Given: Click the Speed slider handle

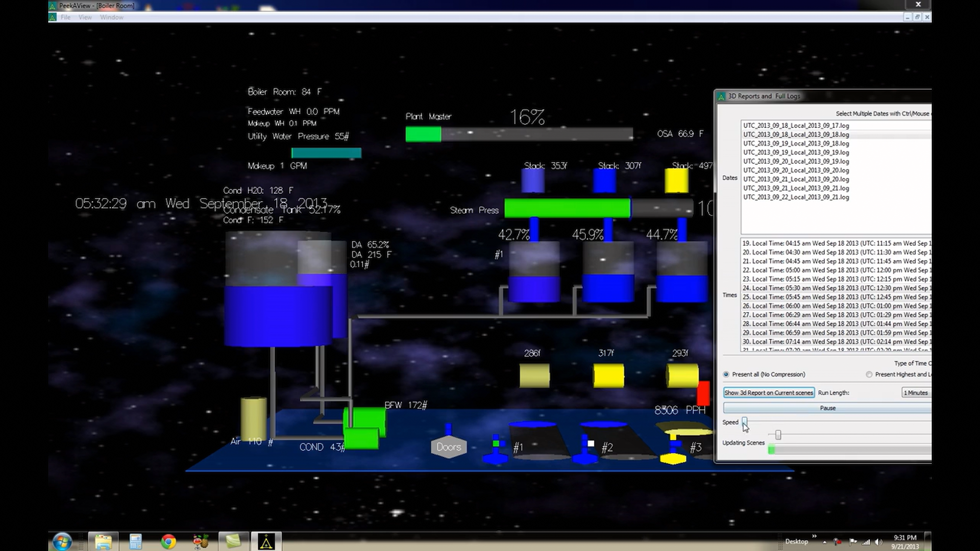Looking at the screenshot, I should click(745, 422).
